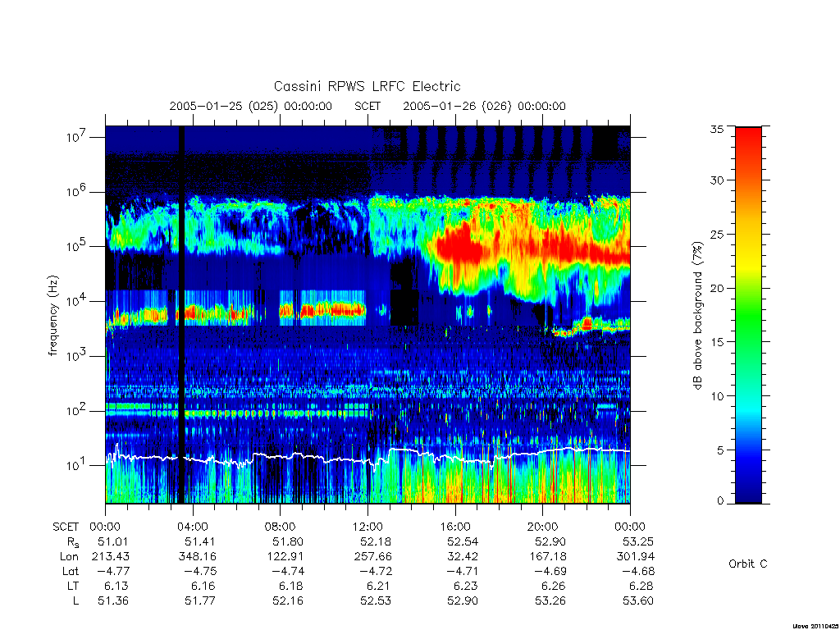
Task: Click the 12:00 time tick label
Action: 367,527
